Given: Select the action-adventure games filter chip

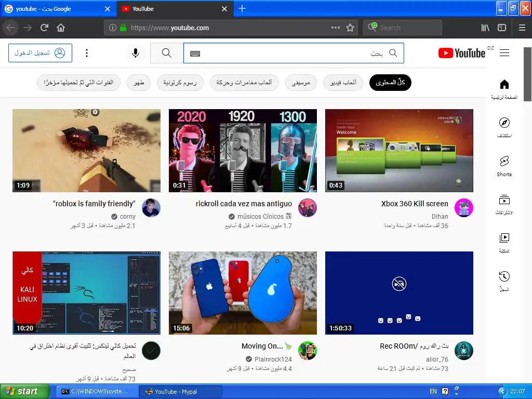Looking at the screenshot, I should coord(244,83).
